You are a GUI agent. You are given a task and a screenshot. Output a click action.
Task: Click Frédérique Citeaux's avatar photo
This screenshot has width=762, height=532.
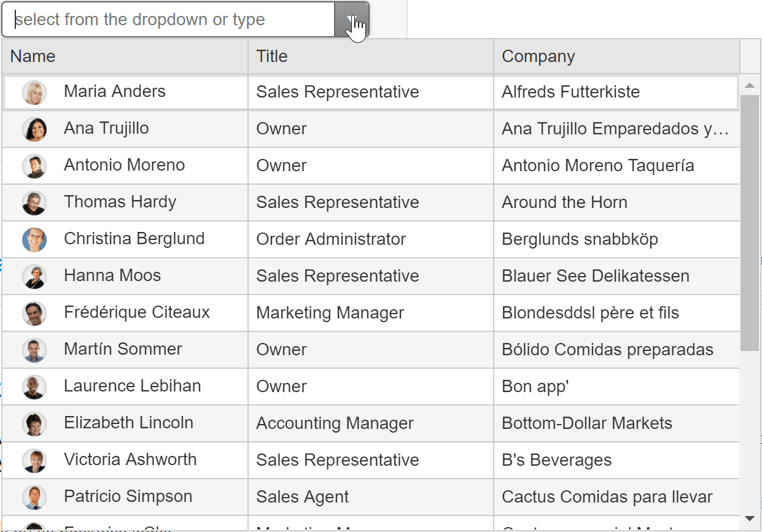pos(34,314)
